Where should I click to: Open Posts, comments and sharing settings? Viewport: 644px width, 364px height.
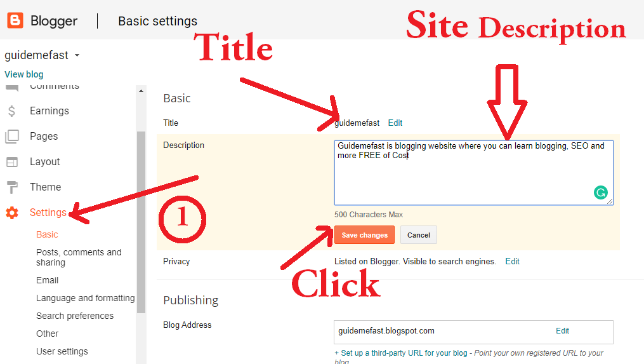coord(79,257)
